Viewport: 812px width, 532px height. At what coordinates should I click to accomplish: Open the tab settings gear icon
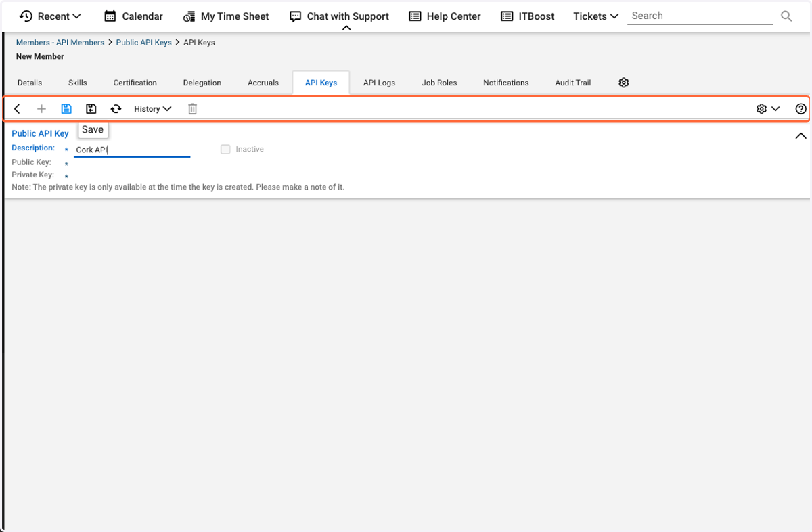pyautogui.click(x=624, y=83)
